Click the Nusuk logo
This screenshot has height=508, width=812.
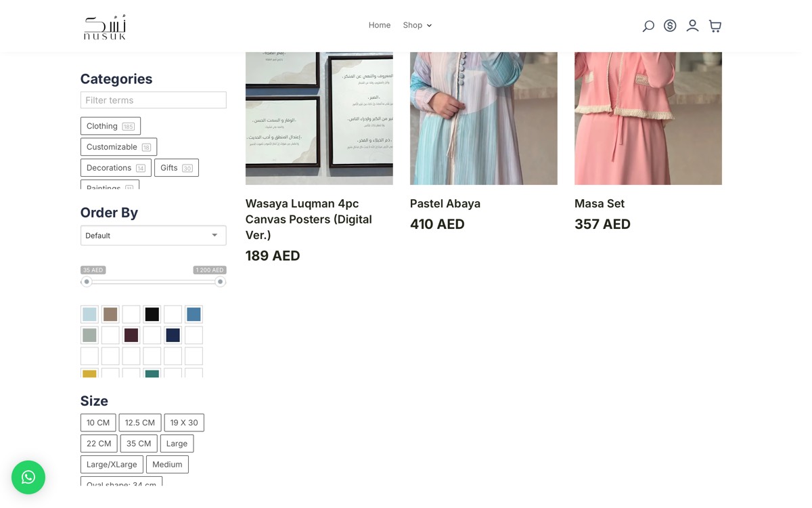[x=105, y=27]
